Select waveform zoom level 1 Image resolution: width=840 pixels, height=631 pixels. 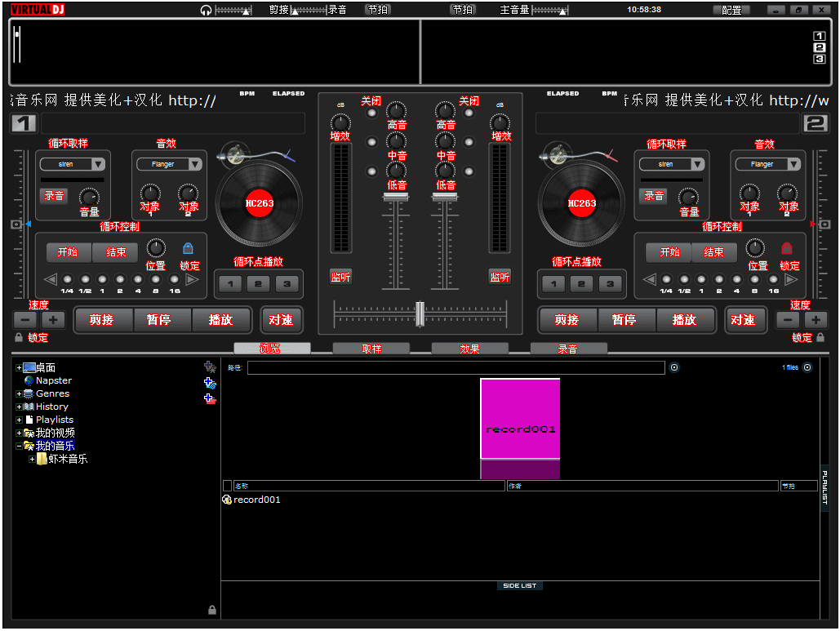pos(819,36)
